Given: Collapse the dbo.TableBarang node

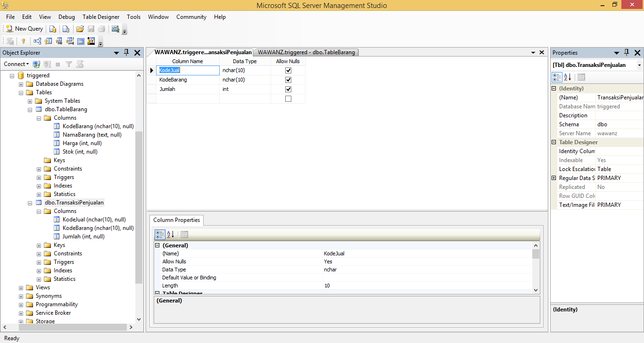Looking at the screenshot, I should pyautogui.click(x=30, y=109).
